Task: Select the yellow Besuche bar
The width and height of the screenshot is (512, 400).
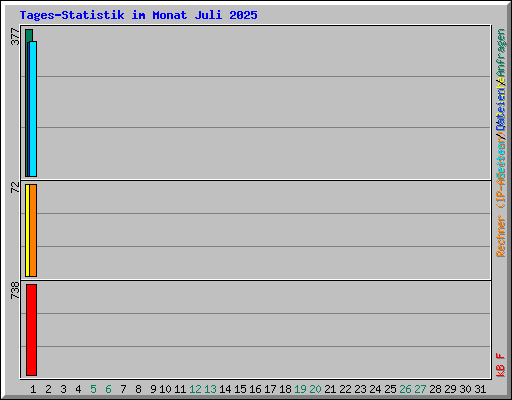Action: (x=27, y=230)
